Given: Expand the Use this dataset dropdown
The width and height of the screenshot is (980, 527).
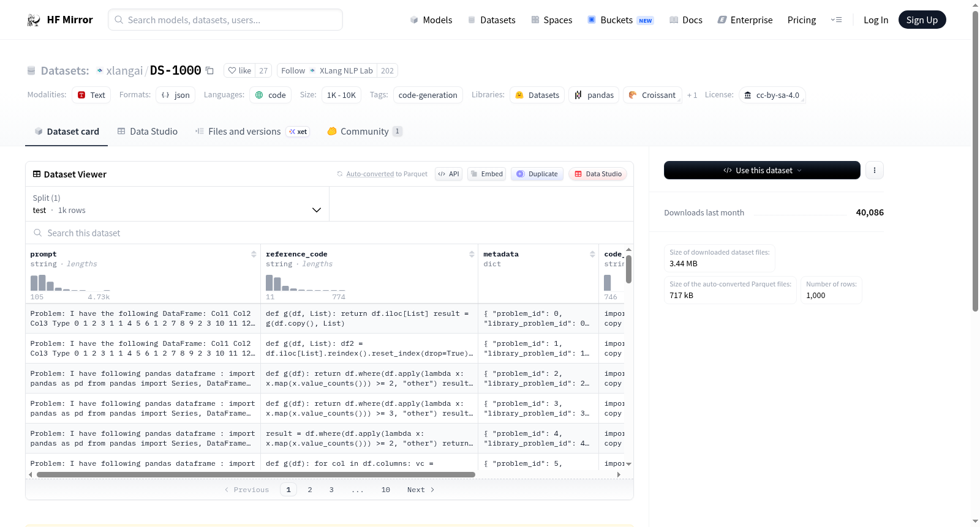Looking at the screenshot, I should (x=762, y=171).
